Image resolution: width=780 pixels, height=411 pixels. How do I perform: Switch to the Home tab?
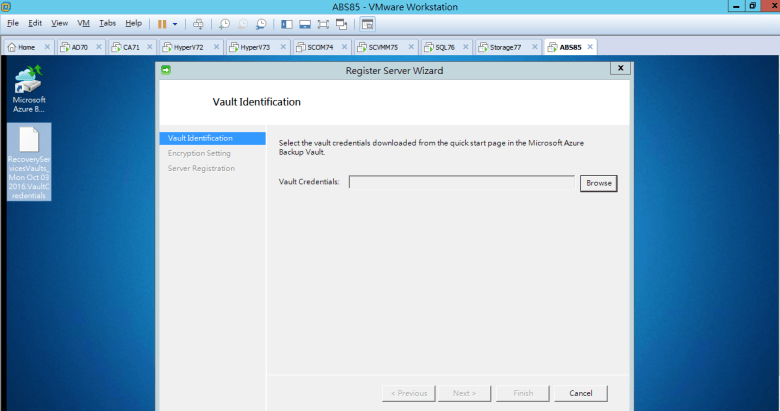[x=25, y=47]
